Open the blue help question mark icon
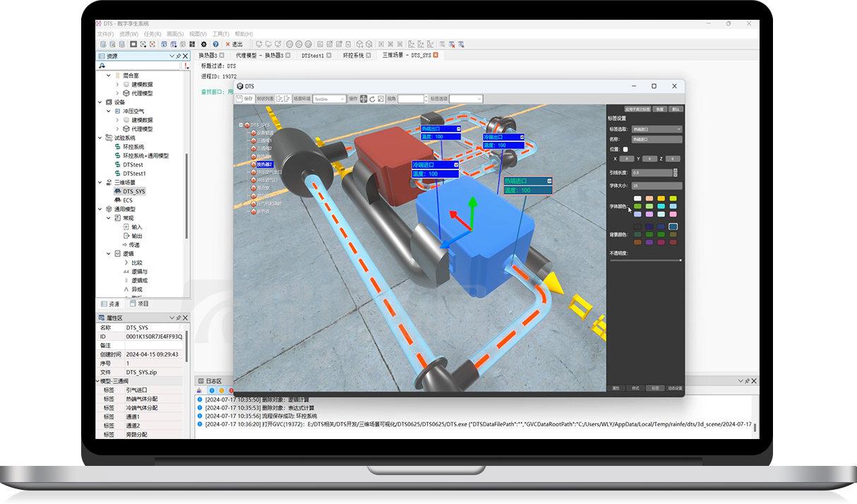Viewport: 857px width, 504px height. [x=216, y=44]
